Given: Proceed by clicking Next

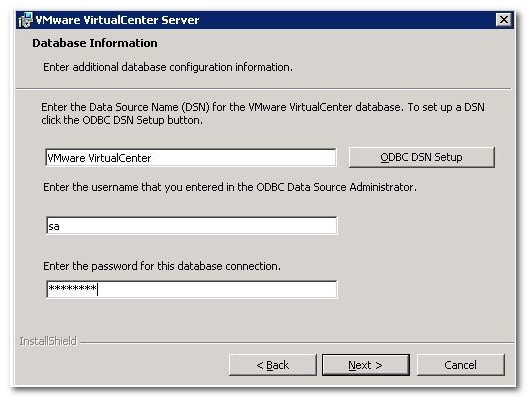Looking at the screenshot, I should pyautogui.click(x=366, y=365).
